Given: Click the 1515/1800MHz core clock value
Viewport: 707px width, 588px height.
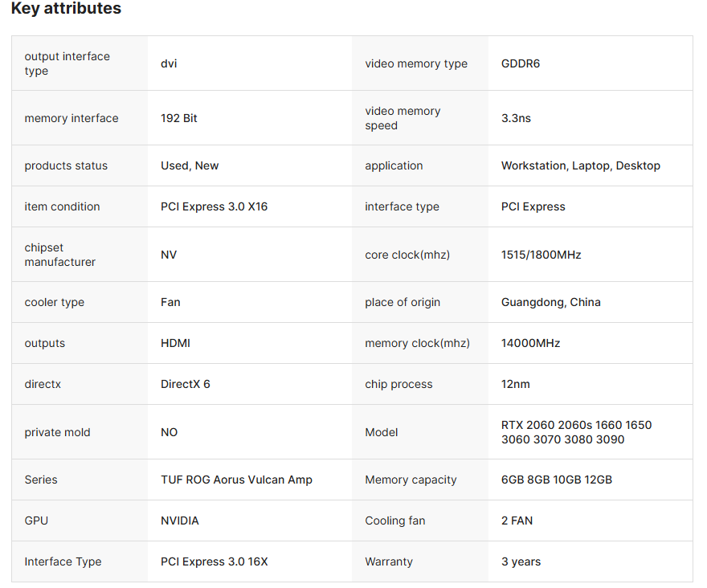Looking at the screenshot, I should click(541, 255).
